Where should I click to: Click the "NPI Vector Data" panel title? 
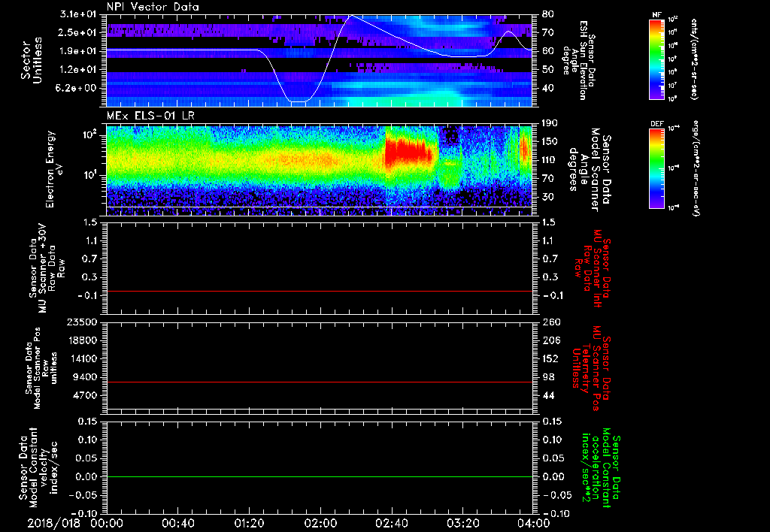(x=153, y=7)
